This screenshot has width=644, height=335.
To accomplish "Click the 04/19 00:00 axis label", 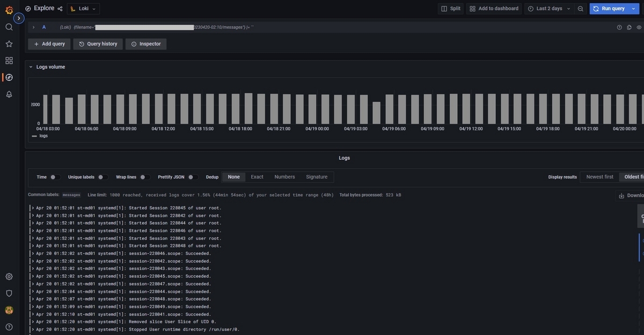I will click(x=317, y=129).
